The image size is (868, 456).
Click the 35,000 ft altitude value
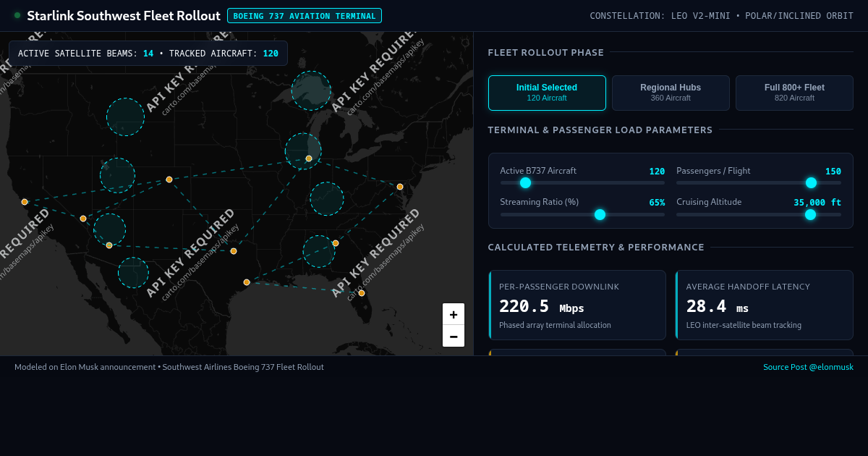(x=817, y=203)
